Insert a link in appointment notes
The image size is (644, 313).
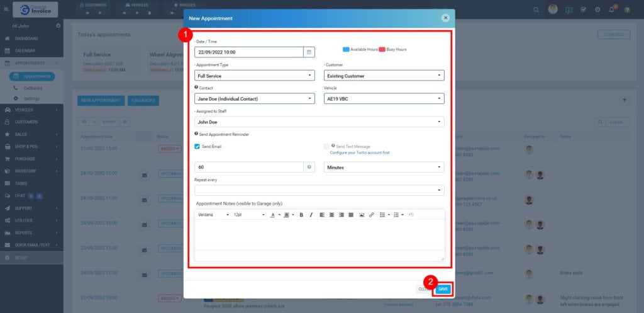pos(371,215)
